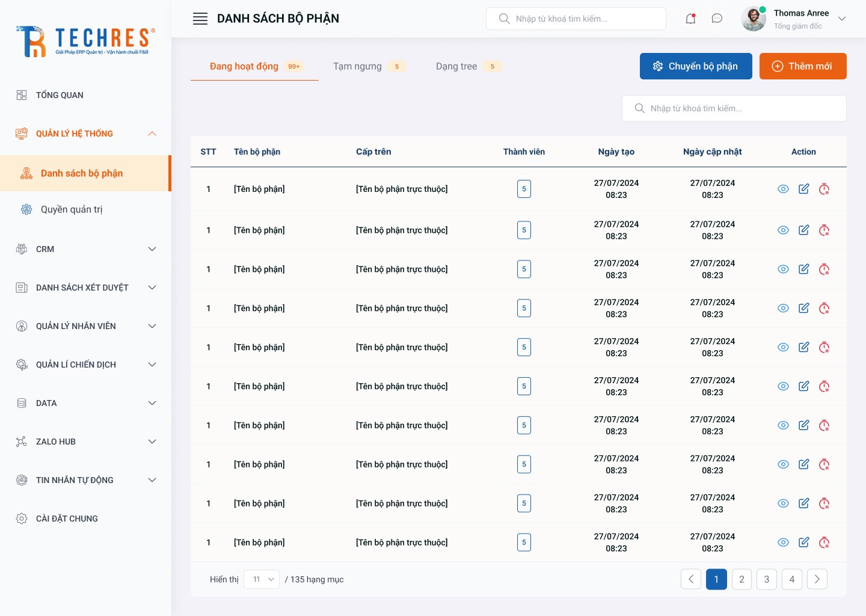Switch to the Tạm ngưng tab
Viewport: 866px width, 616px height.
click(x=369, y=66)
